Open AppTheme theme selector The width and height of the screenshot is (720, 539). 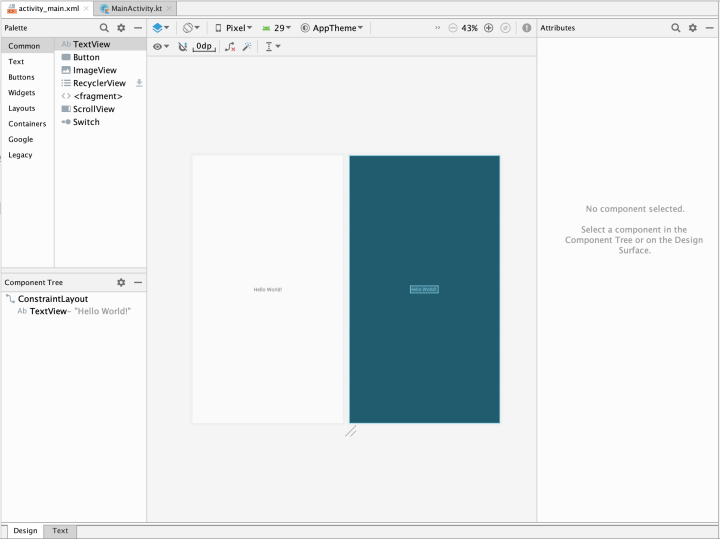(x=332, y=28)
